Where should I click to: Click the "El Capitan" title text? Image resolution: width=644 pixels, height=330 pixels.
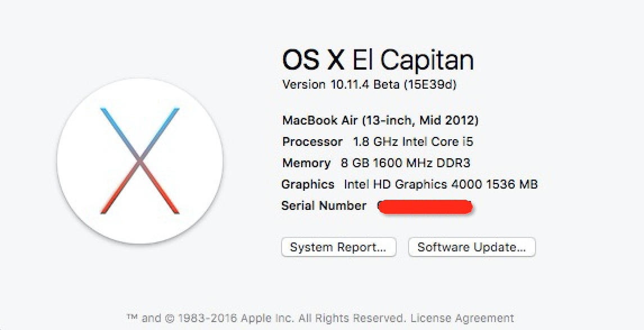click(413, 60)
